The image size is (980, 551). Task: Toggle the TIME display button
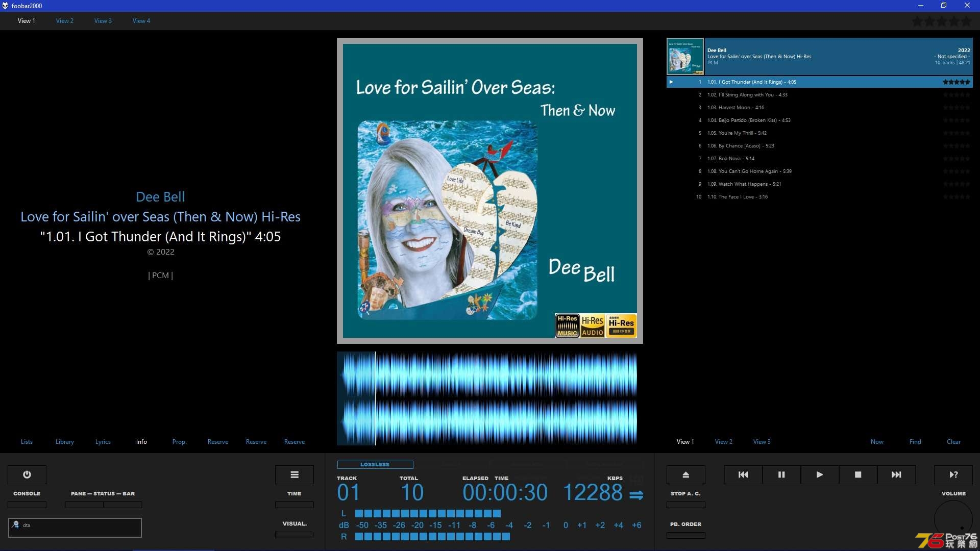[x=295, y=505]
